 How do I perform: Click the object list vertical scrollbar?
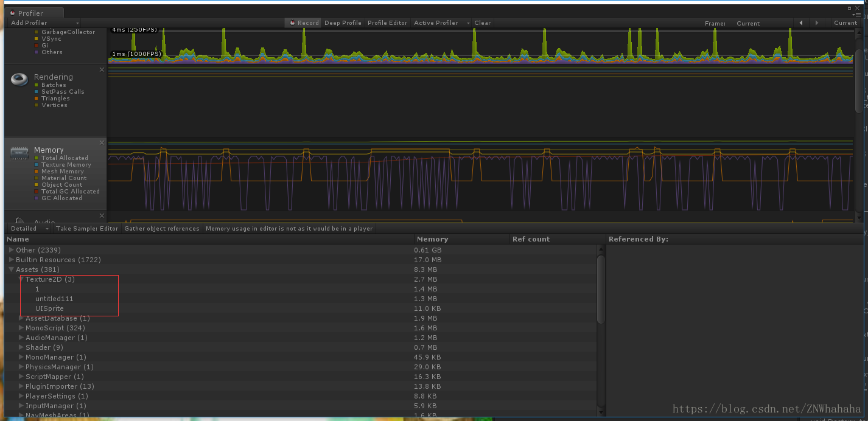[x=601, y=289]
